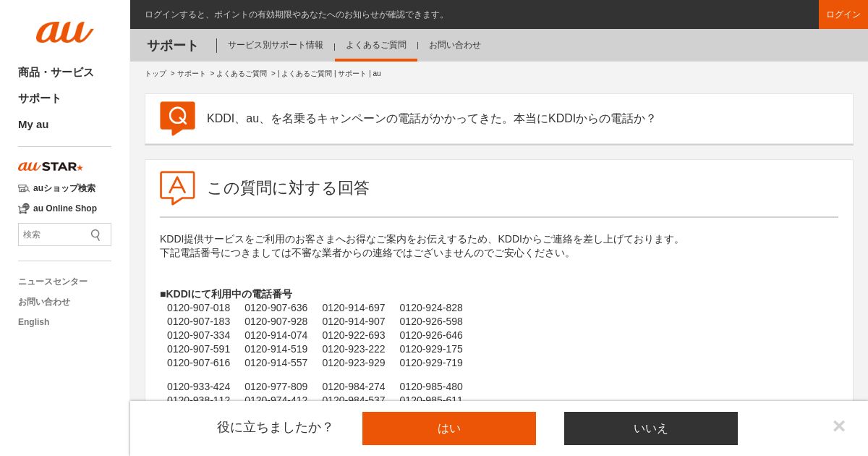
Task: Click phone number 0120-923-222
Action: [x=354, y=349]
